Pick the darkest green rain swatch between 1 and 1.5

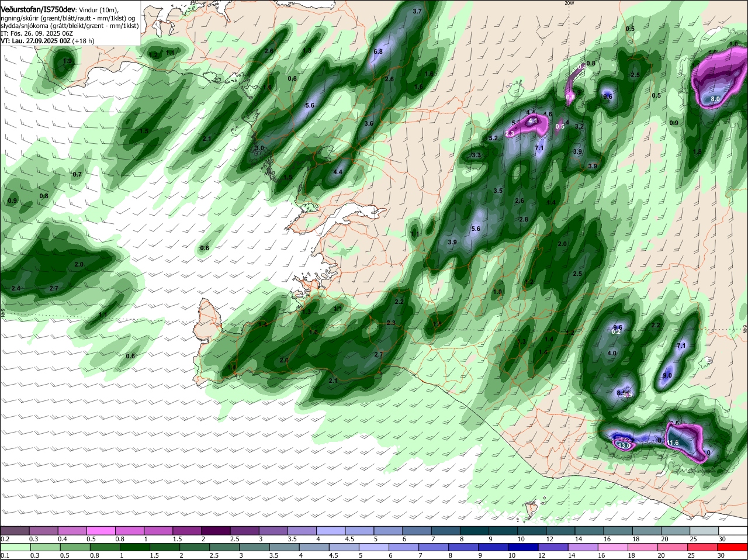tap(134, 547)
